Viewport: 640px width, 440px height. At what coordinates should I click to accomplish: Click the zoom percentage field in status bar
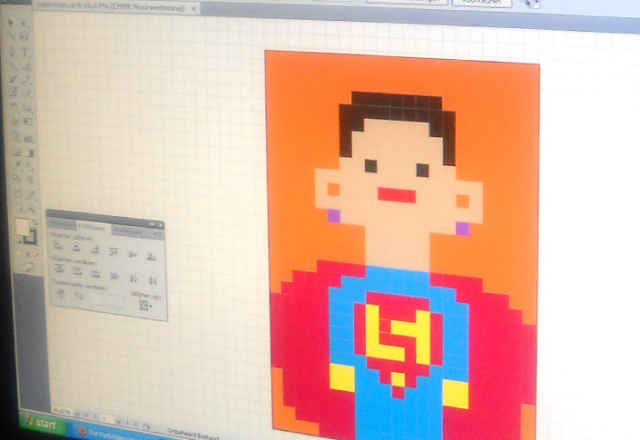click(61, 411)
